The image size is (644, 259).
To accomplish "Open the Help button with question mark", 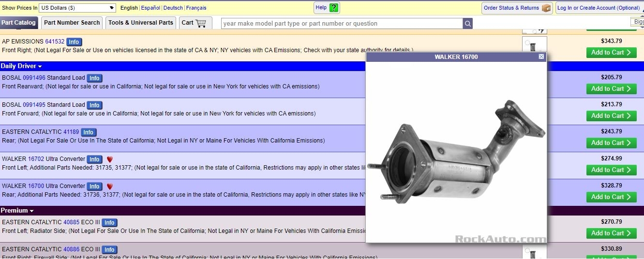I will coord(327,8).
